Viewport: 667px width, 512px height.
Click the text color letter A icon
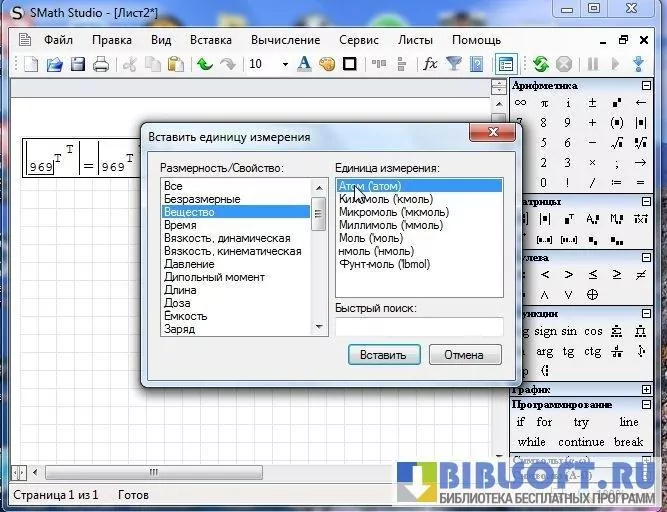point(306,64)
